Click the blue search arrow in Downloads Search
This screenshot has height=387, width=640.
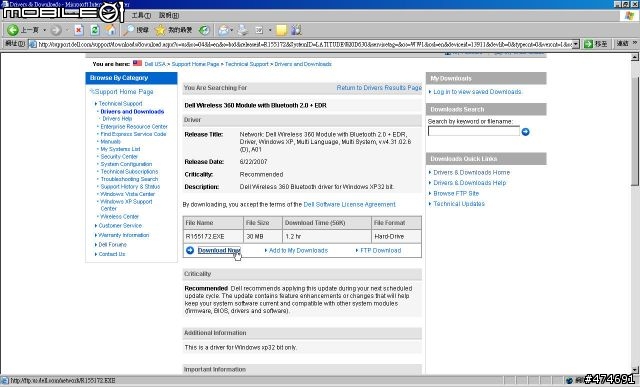point(525,131)
